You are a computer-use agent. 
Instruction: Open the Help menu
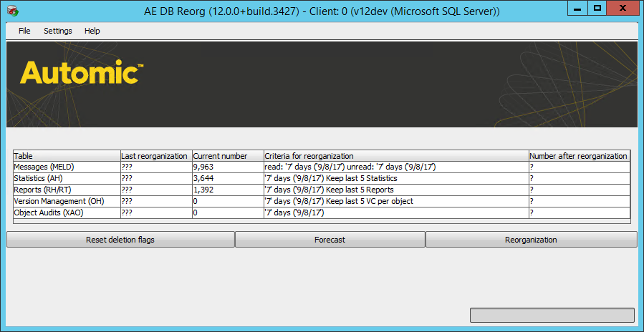92,31
